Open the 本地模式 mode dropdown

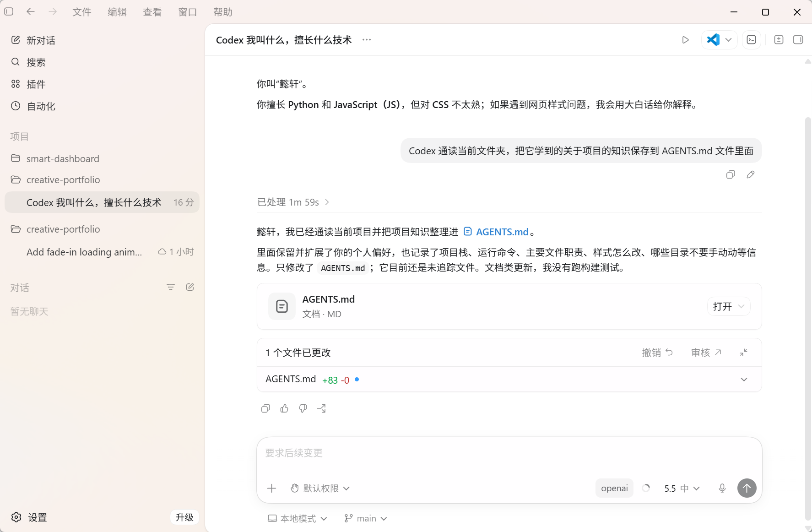(298, 518)
